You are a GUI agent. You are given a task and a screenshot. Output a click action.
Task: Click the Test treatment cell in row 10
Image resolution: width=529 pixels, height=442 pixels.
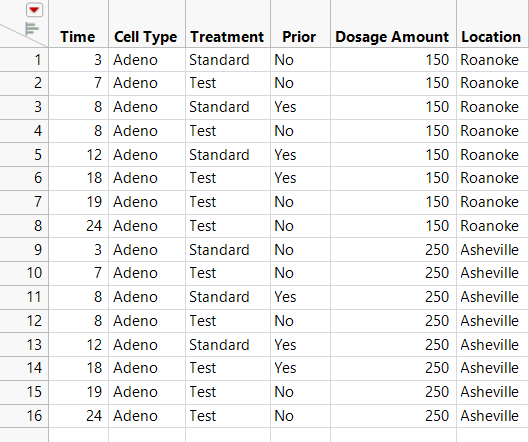[228, 273]
